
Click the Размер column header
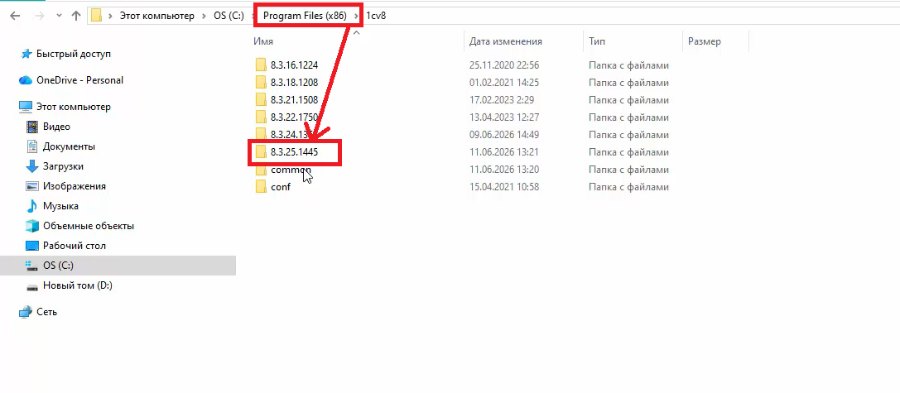[x=704, y=41]
